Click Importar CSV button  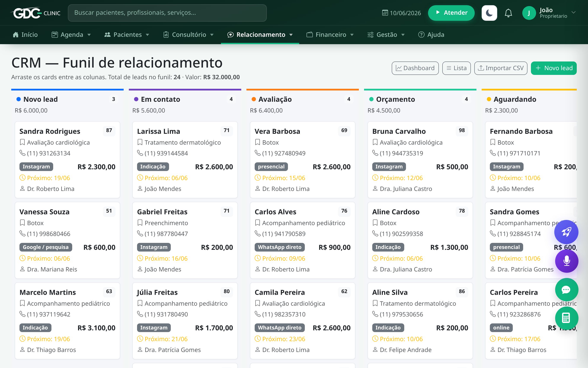pyautogui.click(x=500, y=68)
